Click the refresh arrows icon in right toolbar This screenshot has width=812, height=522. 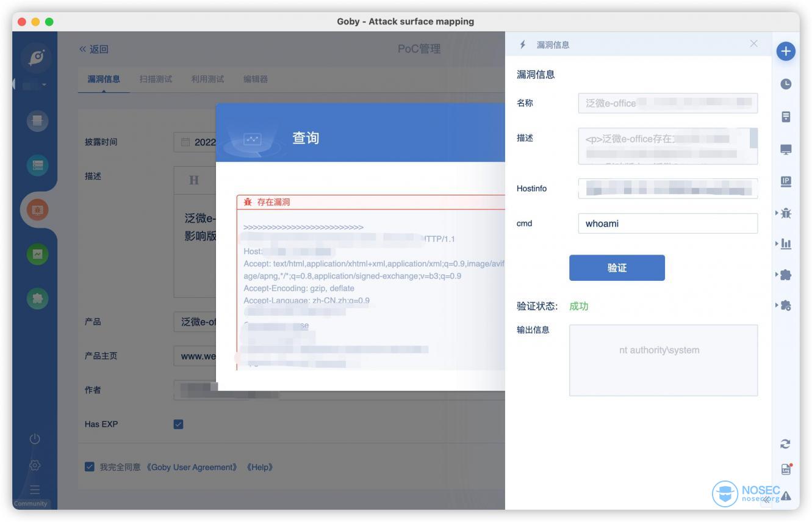tap(786, 444)
